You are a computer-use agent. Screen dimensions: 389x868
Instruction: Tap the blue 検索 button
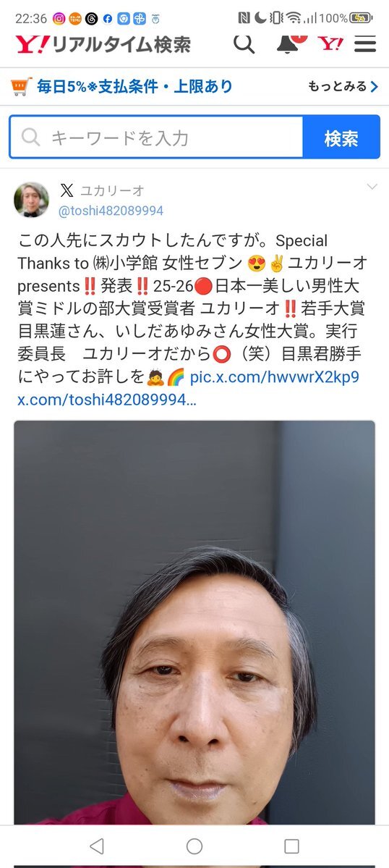[x=341, y=138]
